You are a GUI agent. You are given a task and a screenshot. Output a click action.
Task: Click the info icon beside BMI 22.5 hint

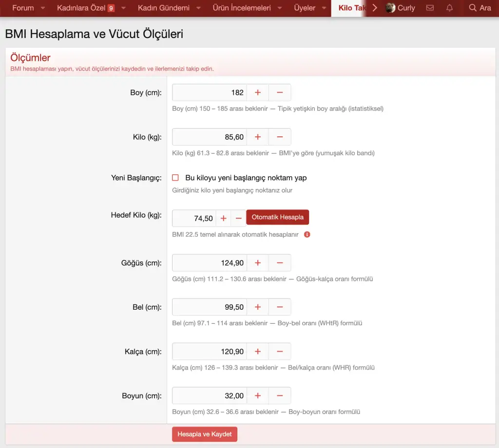pos(307,234)
